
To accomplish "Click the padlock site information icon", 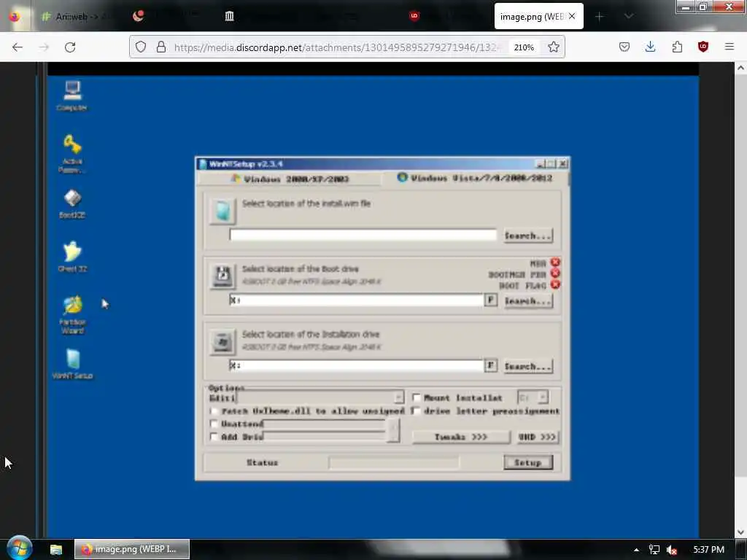I will point(161,47).
